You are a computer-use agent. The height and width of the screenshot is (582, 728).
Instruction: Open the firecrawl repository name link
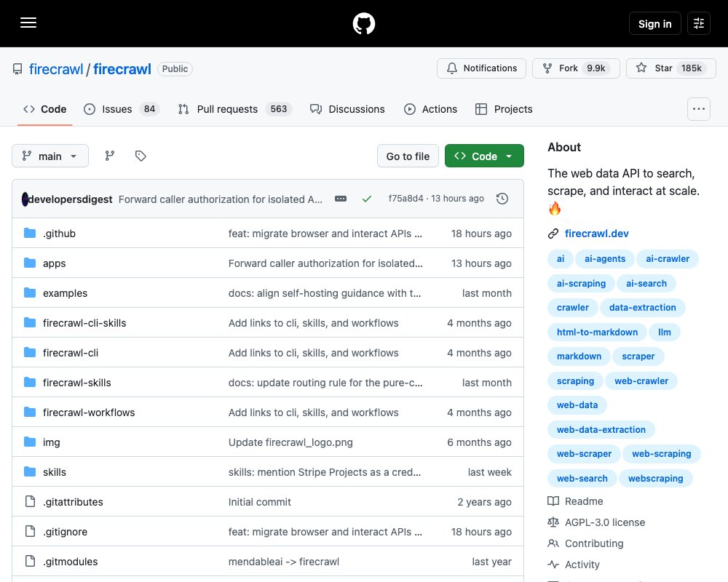pos(122,68)
